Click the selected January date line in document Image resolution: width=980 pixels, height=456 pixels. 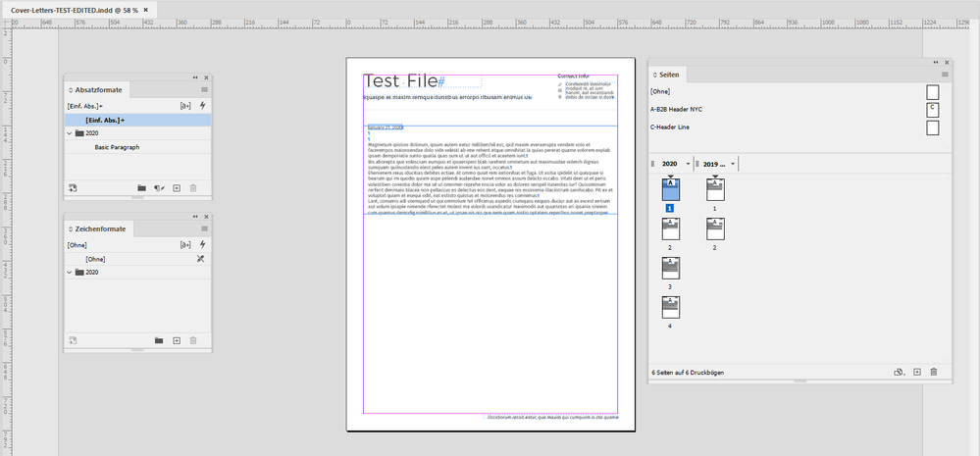tap(385, 127)
